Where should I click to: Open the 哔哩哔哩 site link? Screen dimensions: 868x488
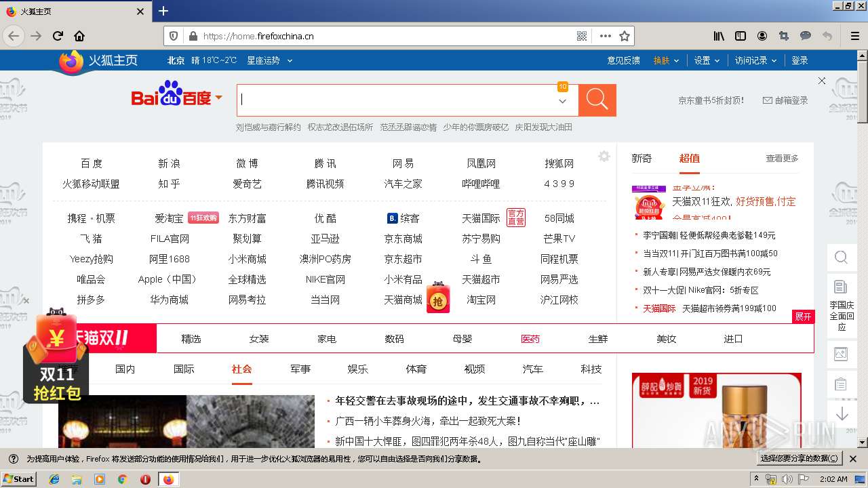pos(481,184)
